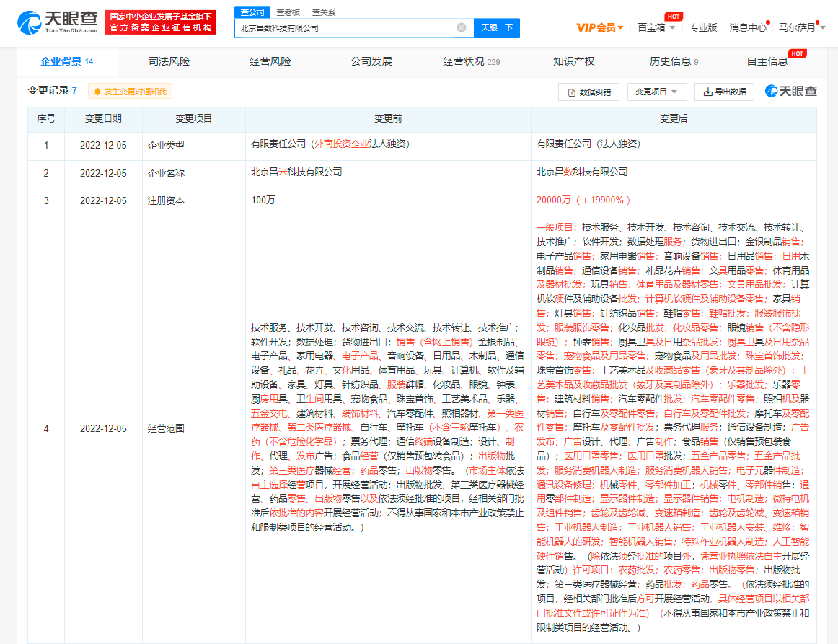The height and width of the screenshot is (644, 838).
Task: Click the red 国家中小企业发展子基金旗下 banner badge
Action: pyautogui.click(x=160, y=22)
